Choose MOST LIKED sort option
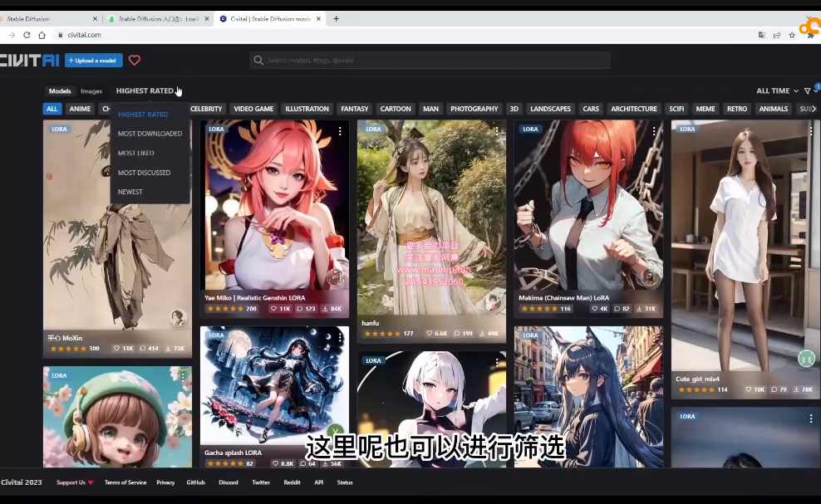This screenshot has width=821, height=504. pos(136,154)
